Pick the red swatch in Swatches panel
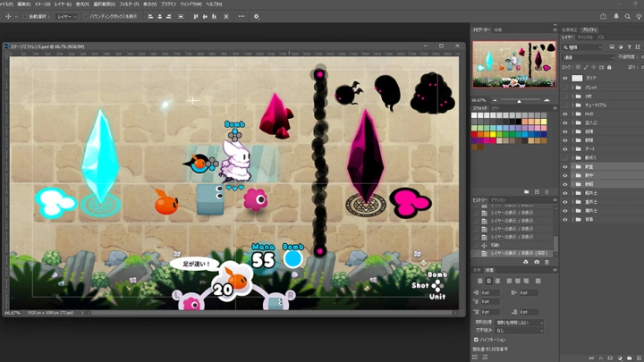 pyautogui.click(x=474, y=134)
